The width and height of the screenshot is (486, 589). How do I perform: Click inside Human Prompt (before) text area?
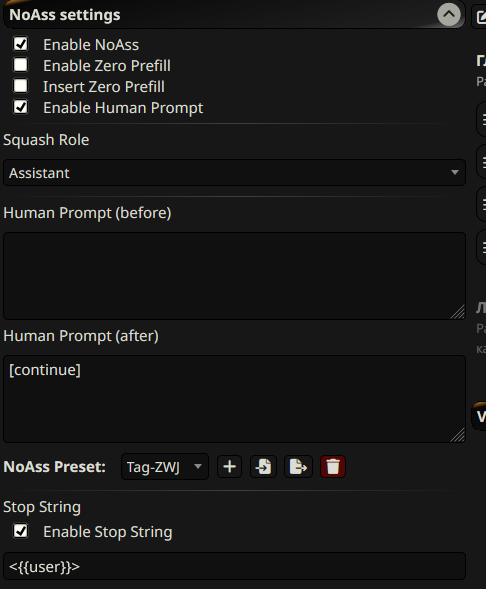(234, 276)
